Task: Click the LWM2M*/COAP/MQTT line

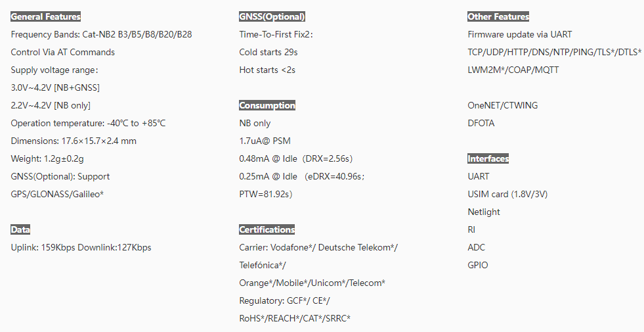Action: (513, 70)
